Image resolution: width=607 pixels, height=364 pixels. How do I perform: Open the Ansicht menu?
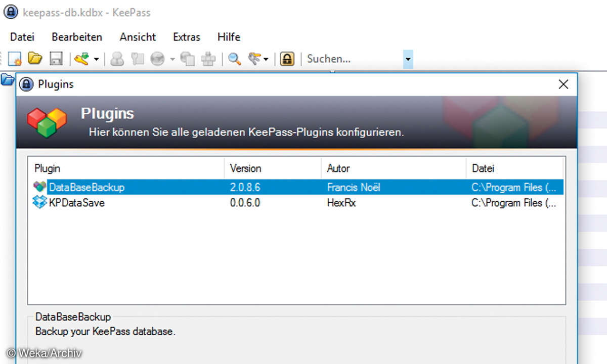(138, 37)
